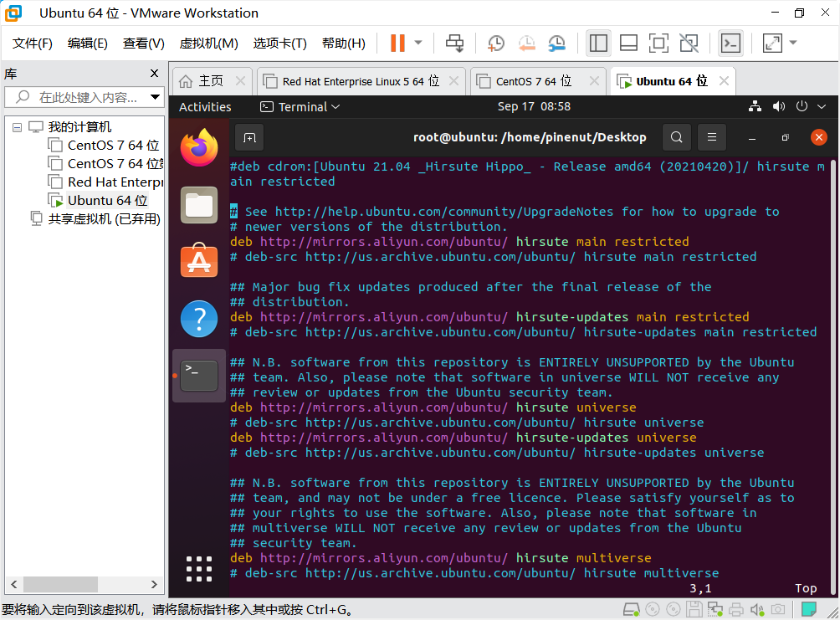Image resolution: width=840 pixels, height=620 pixels.
Task: Enter full screen mode
Action: [658, 43]
